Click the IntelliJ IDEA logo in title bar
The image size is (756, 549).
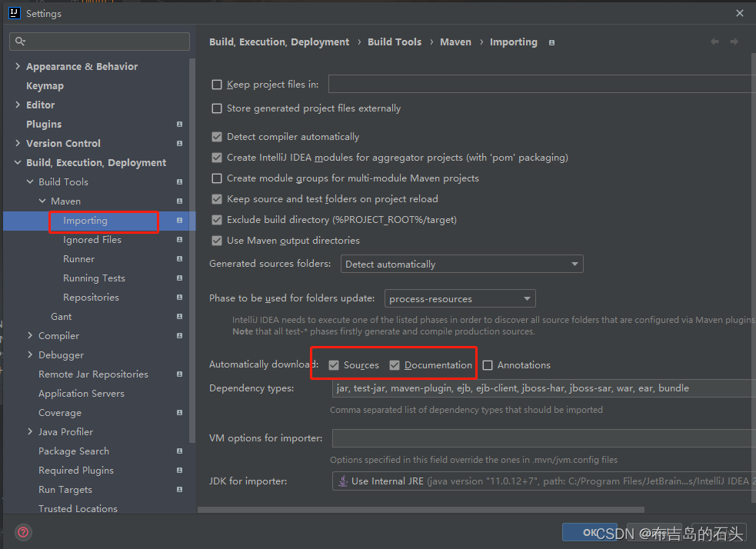pyautogui.click(x=15, y=13)
